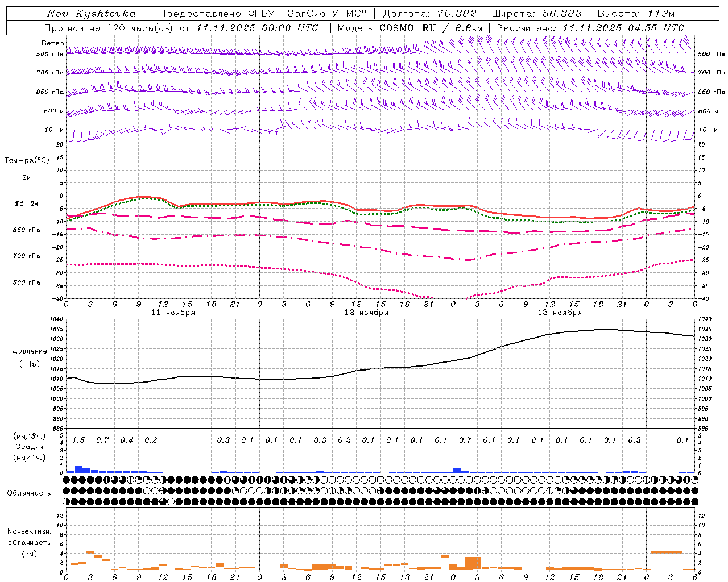Click the Тем-ра(°C) axis title
The image size is (728, 582).
pos(27,161)
